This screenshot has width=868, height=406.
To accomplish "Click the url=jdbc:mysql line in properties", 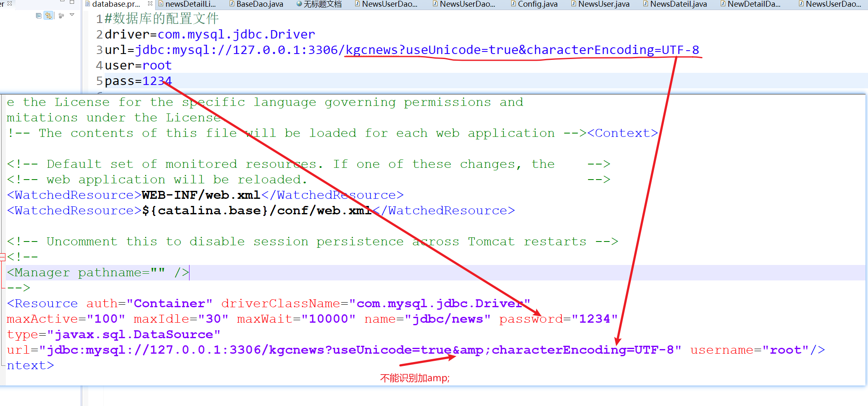I will pos(402,50).
